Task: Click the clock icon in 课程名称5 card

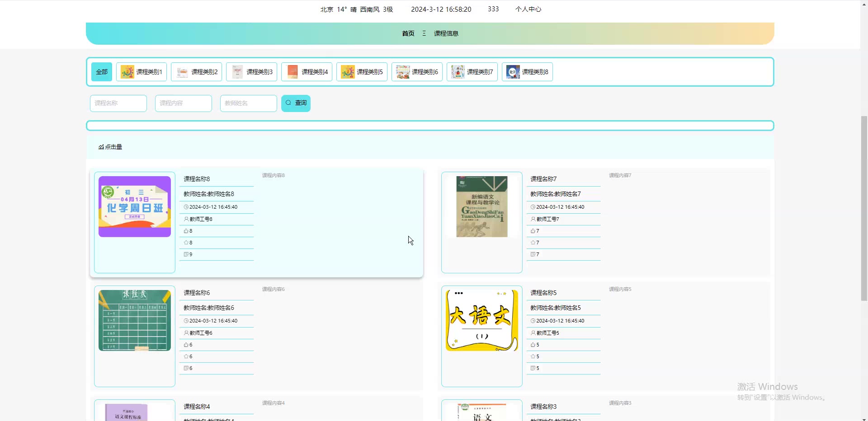Action: [533, 321]
